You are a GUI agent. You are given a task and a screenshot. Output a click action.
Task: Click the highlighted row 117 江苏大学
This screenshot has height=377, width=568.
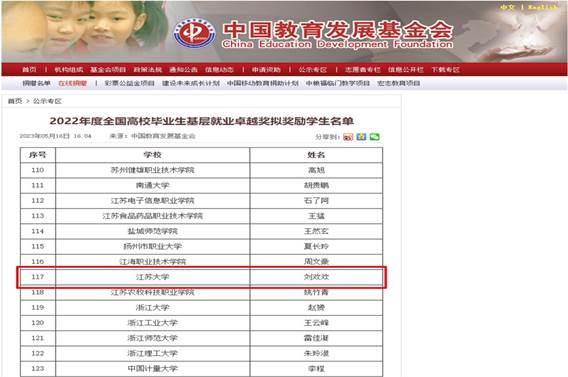[x=201, y=277]
